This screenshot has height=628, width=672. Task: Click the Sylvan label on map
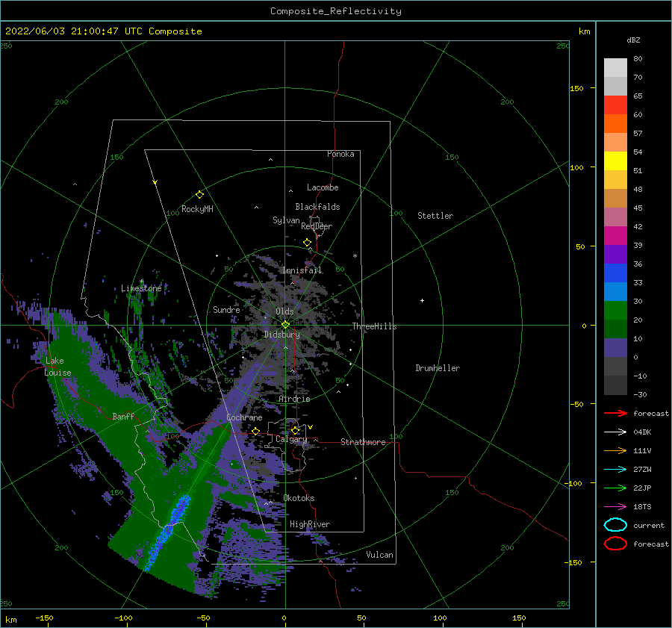tap(286, 220)
